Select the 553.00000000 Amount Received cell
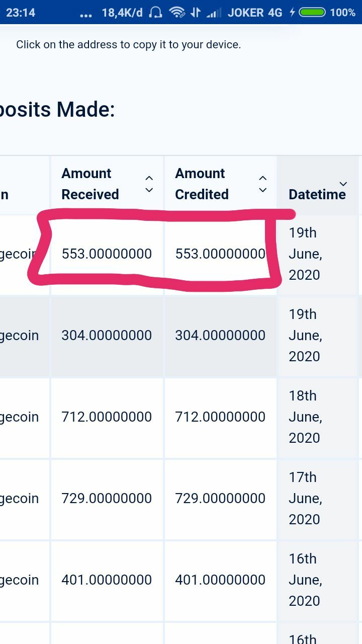 [x=107, y=254]
